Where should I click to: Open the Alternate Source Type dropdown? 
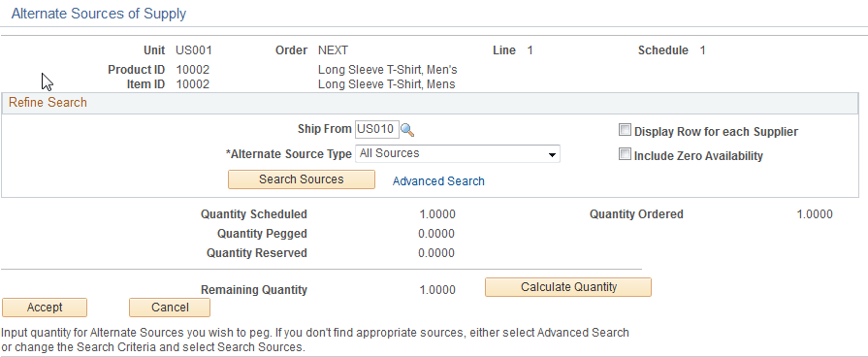457,154
